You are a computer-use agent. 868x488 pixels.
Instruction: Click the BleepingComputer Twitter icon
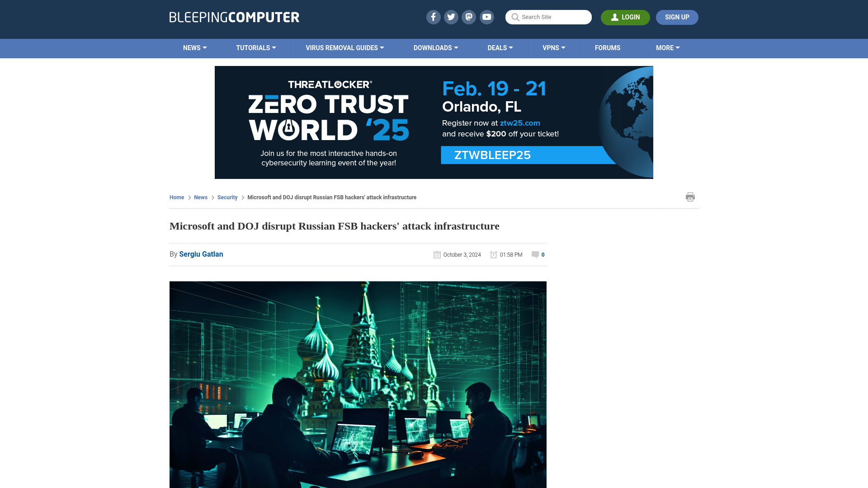[451, 17]
